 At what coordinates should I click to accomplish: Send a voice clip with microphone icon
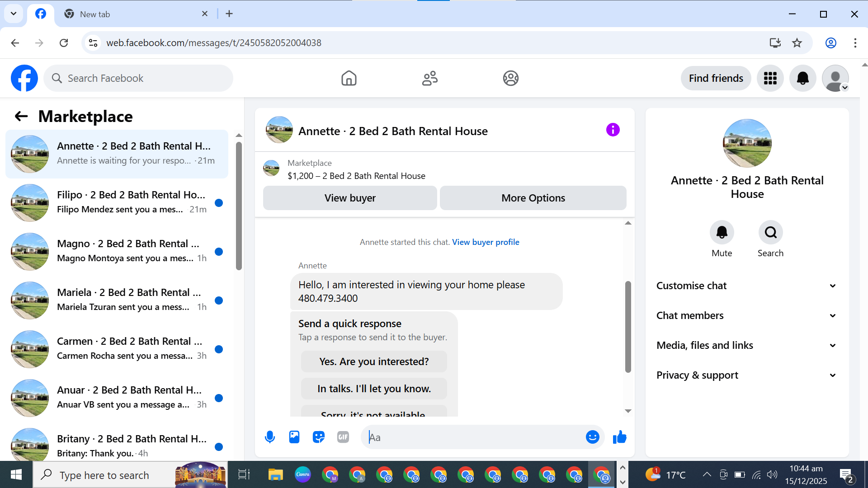(270, 437)
